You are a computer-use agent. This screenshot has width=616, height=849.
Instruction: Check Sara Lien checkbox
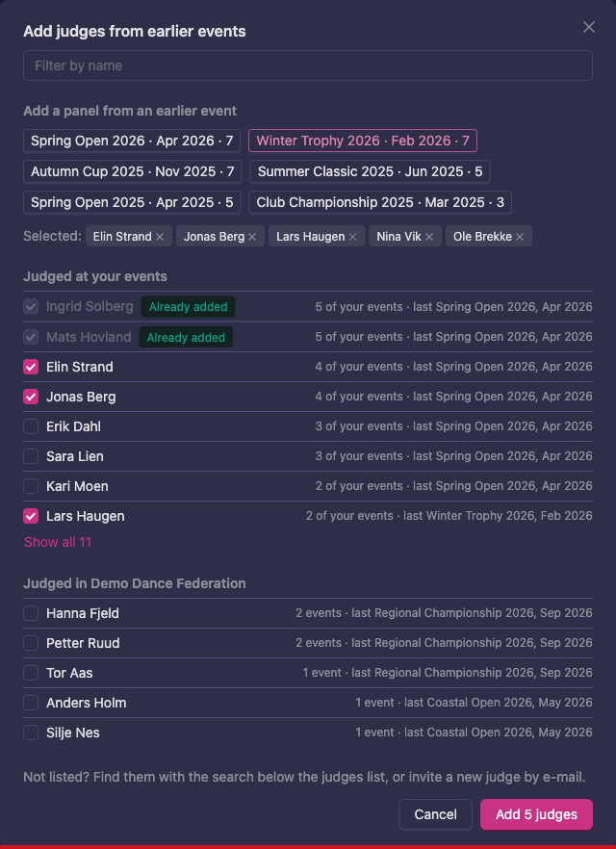31,456
